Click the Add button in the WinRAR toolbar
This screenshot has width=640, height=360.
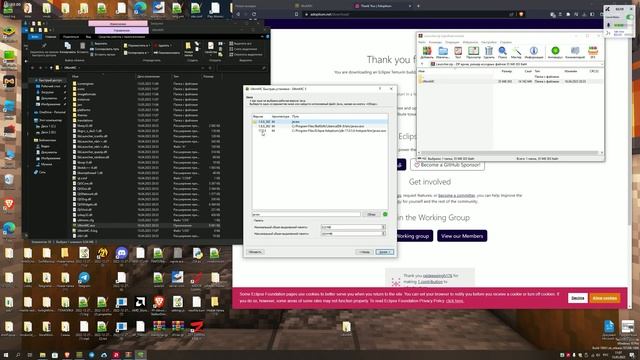coord(427,52)
